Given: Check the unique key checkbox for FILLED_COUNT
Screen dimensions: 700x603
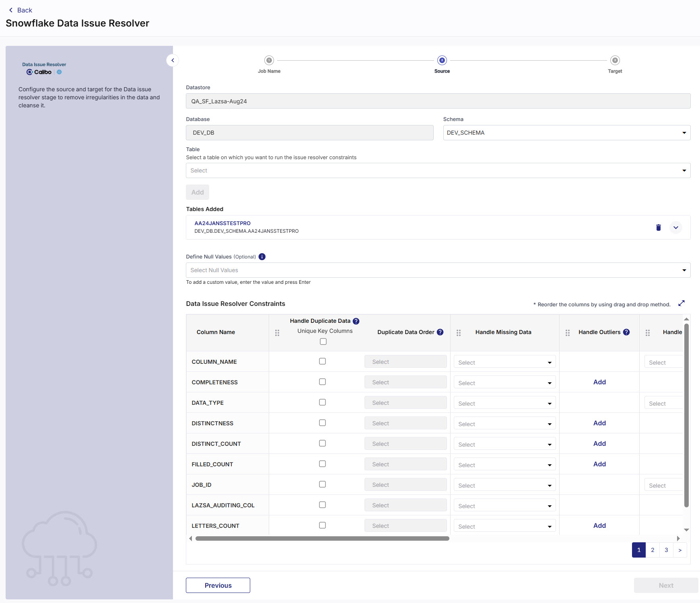Looking at the screenshot, I should (322, 464).
